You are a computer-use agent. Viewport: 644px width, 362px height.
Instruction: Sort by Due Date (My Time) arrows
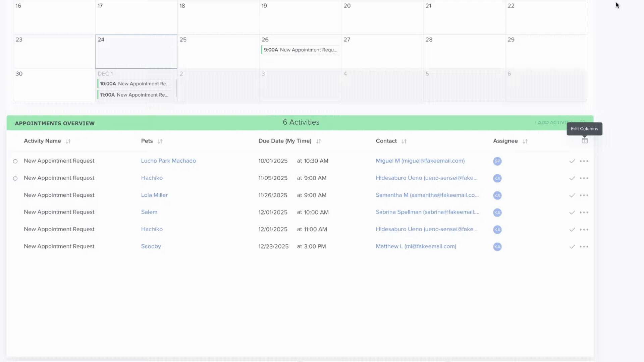(318, 141)
